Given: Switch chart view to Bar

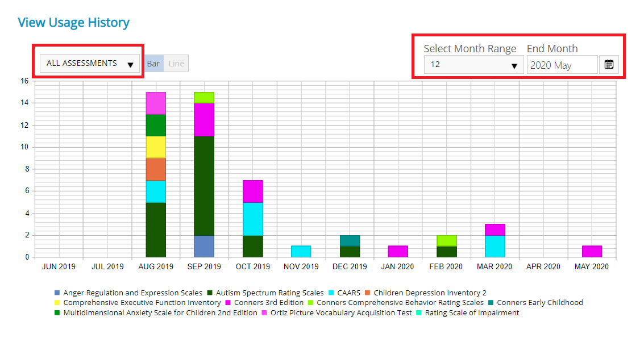Looking at the screenshot, I should tap(153, 64).
